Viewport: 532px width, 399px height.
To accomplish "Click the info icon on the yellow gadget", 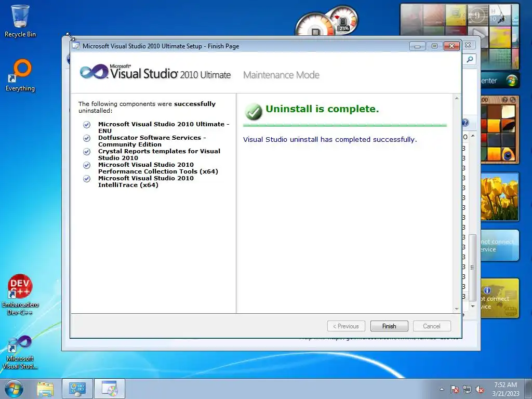I will coord(487,290).
